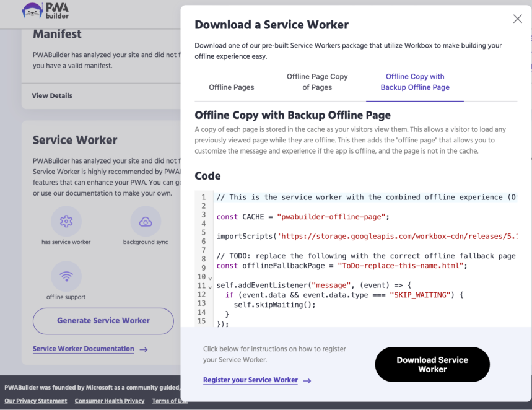
Task: Click the SKIP_WAITING if-statement line
Action: click(x=344, y=295)
